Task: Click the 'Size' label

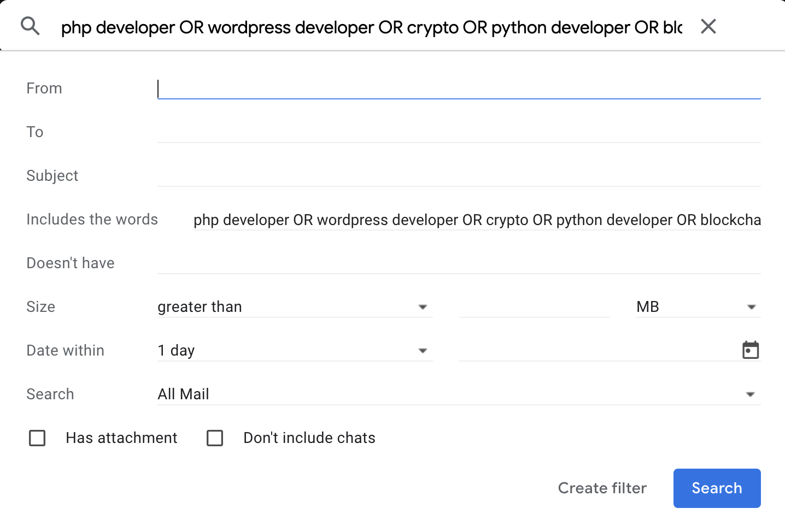Action: pos(40,307)
